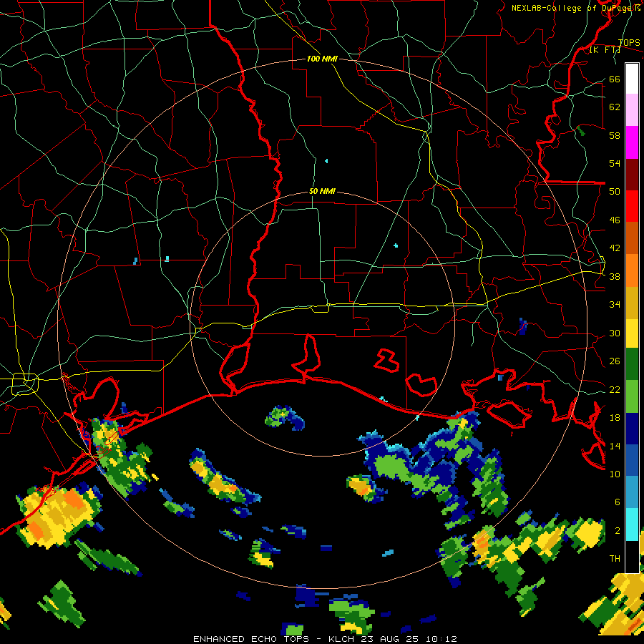The image size is (644, 644).
Task: Click the white swatch in the tops legend
Action: click(x=632, y=79)
